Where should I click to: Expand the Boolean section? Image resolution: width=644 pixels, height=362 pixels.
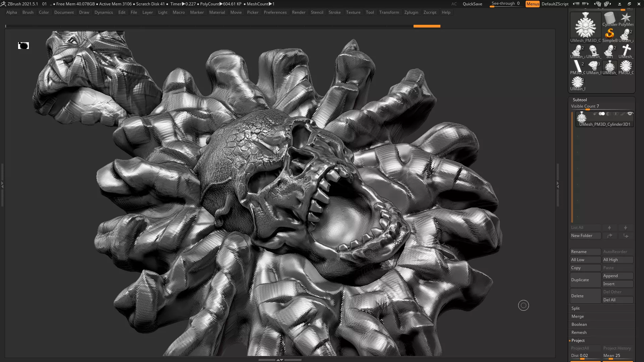(579, 324)
